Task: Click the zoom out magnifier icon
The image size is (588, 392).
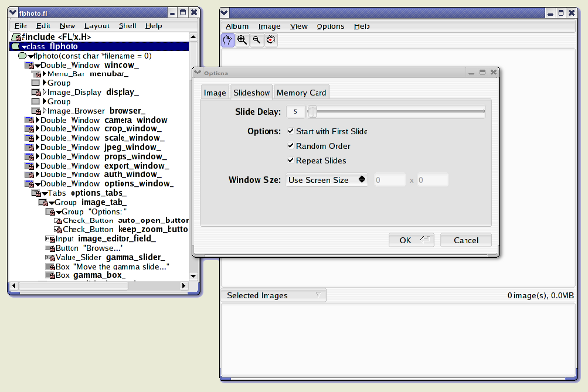Action: point(256,40)
